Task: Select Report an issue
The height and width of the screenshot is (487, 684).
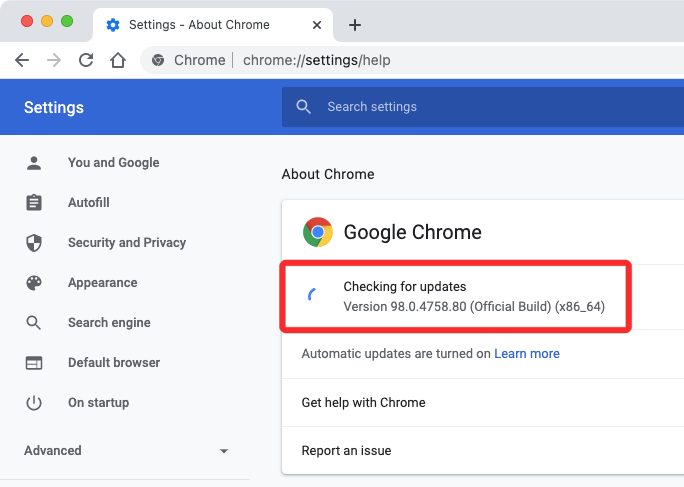Action: tap(346, 450)
